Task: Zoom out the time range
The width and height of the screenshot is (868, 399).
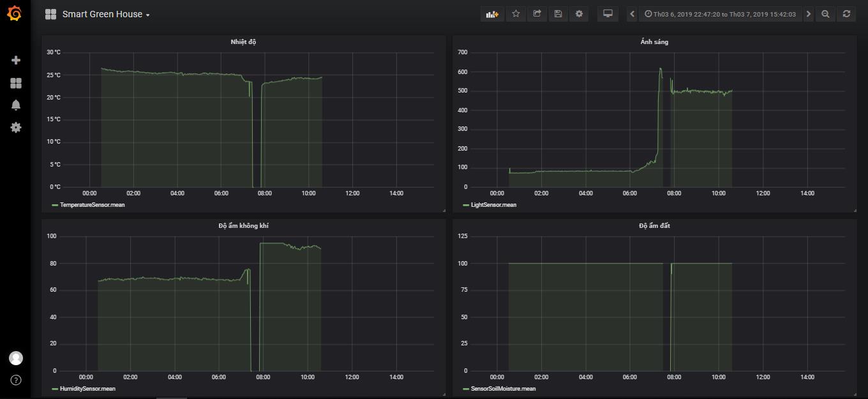Action: point(825,14)
